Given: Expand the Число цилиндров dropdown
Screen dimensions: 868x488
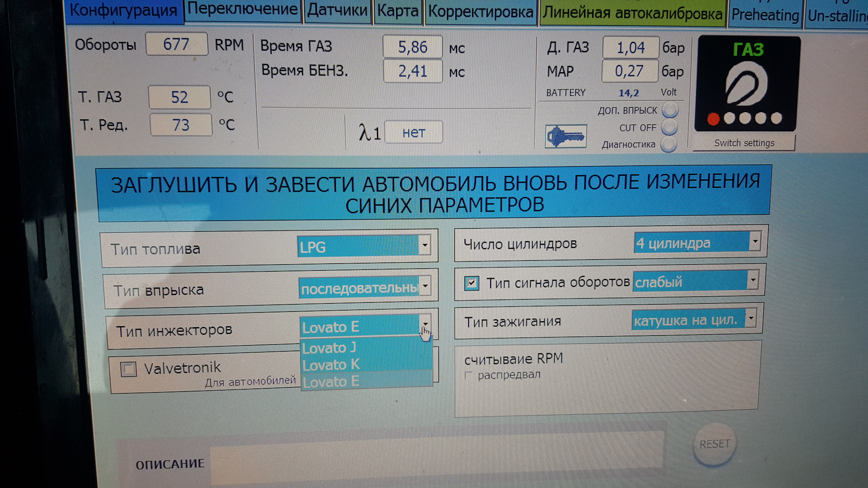Looking at the screenshot, I should tap(755, 241).
